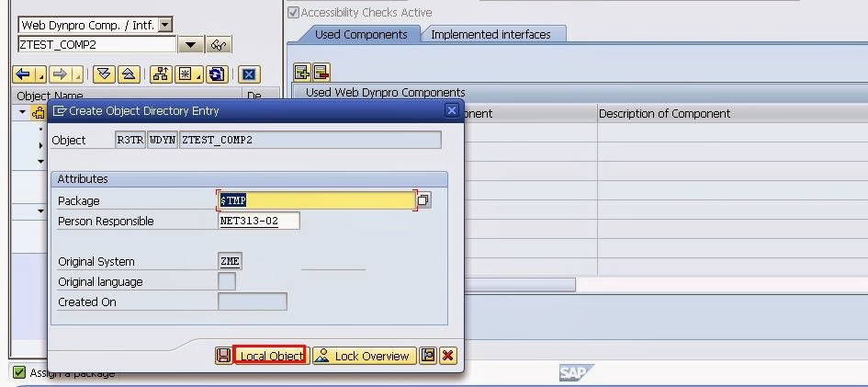Show the superordinate object list hierarchy icon

[161, 74]
